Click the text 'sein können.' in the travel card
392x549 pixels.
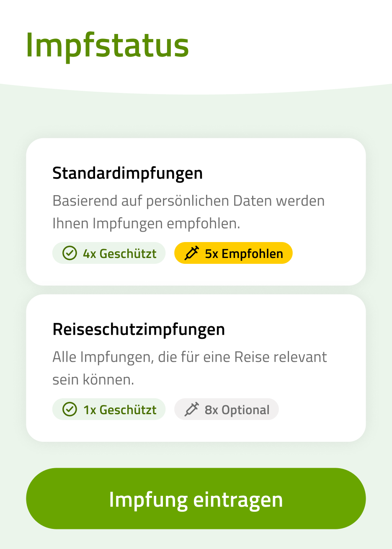point(93,380)
